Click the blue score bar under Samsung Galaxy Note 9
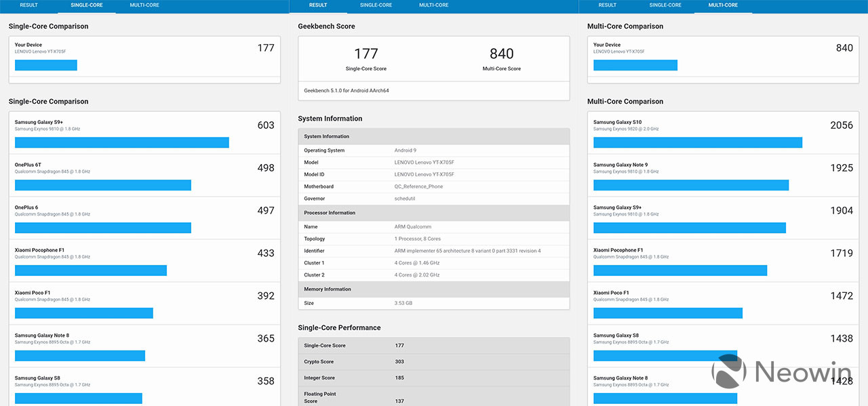 tap(691, 185)
